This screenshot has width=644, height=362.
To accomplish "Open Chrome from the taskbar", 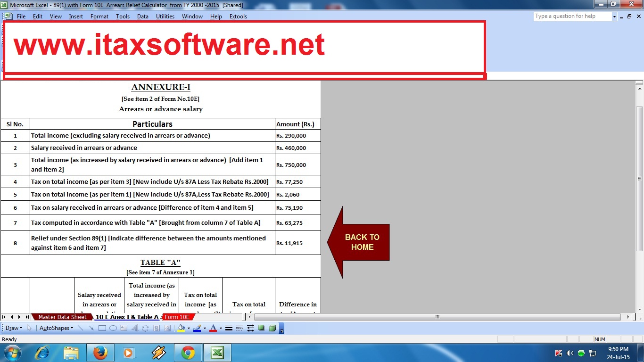I will (188, 352).
